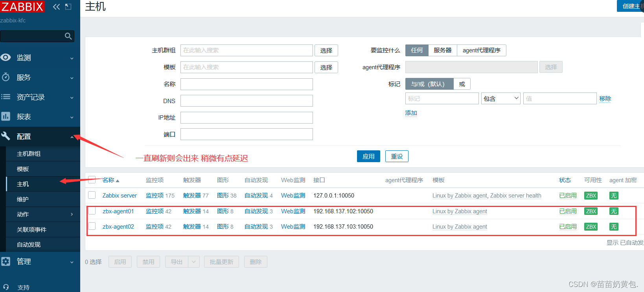Click the 应用 filter button

(368, 156)
